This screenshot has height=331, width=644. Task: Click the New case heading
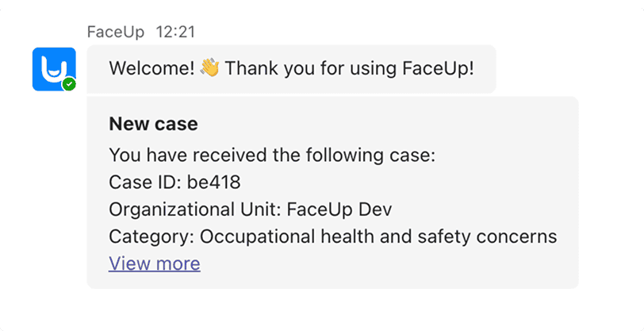coord(153,124)
